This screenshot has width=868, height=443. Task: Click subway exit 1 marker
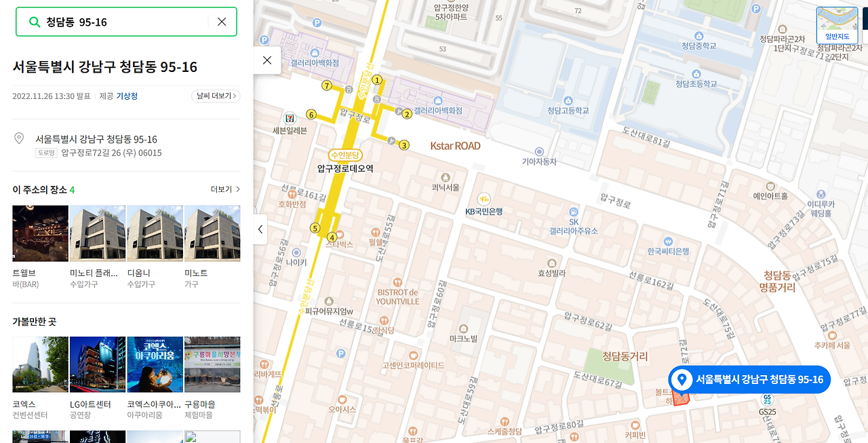(x=378, y=80)
